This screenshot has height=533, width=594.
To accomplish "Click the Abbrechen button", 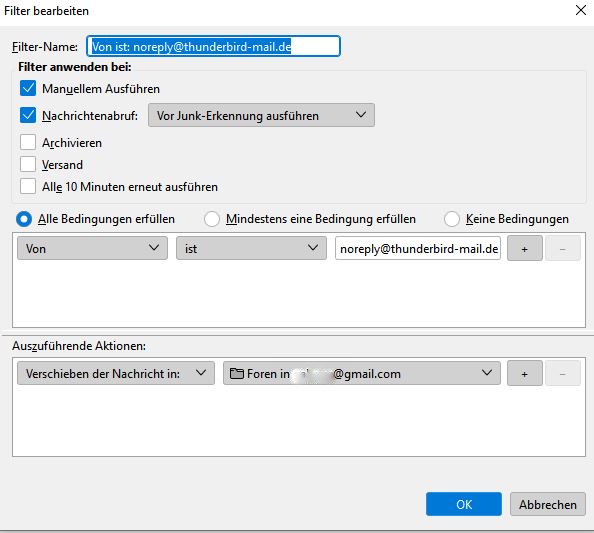I will pos(547,504).
